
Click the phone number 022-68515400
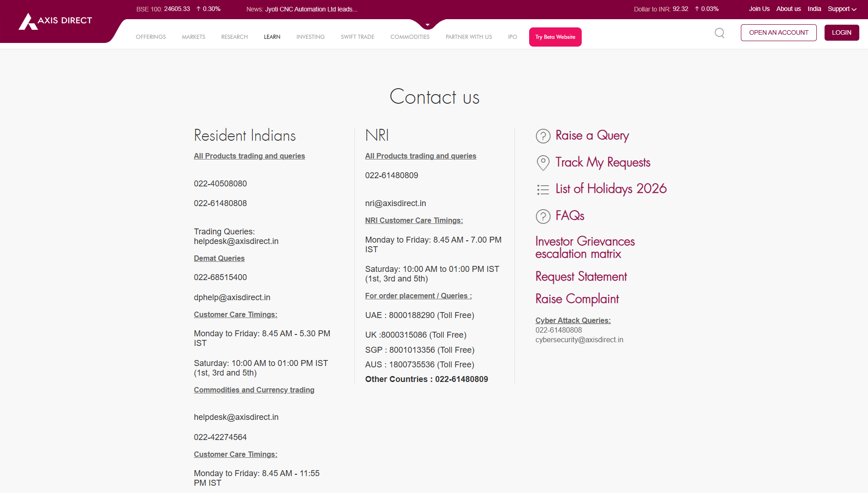tap(220, 277)
